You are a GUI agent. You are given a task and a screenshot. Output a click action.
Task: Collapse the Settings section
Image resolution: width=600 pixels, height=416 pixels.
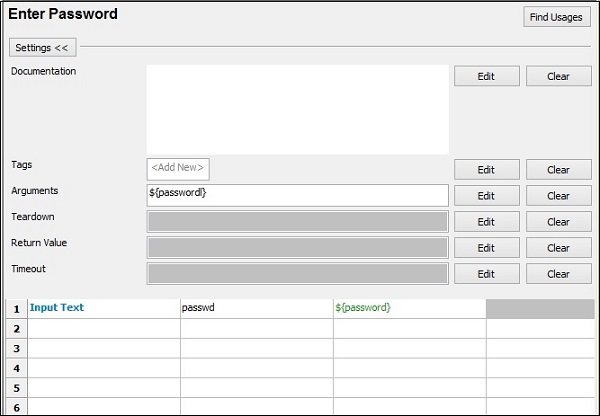41,47
